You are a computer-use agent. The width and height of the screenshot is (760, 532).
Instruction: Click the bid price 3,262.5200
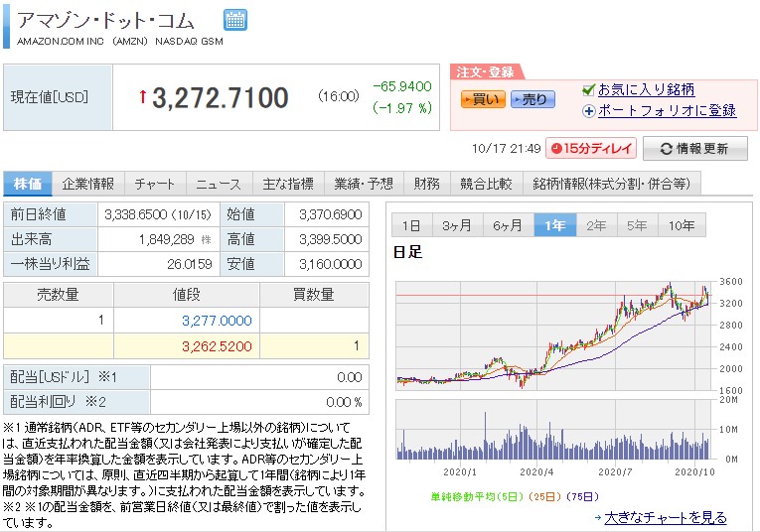[217, 346]
